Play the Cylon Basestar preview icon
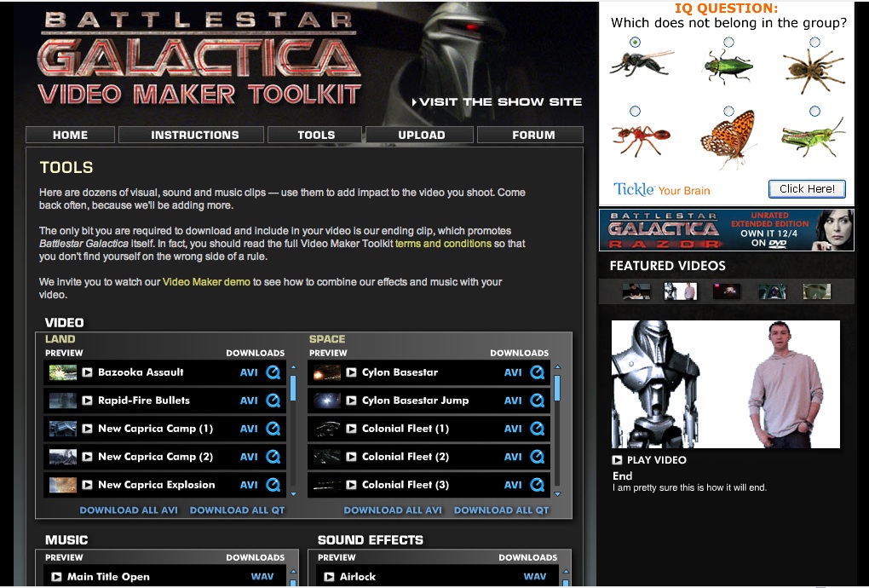 pos(351,372)
